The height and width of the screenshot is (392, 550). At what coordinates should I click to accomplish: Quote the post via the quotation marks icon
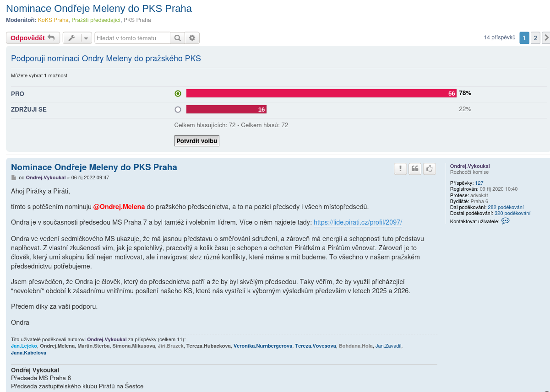[x=414, y=169]
